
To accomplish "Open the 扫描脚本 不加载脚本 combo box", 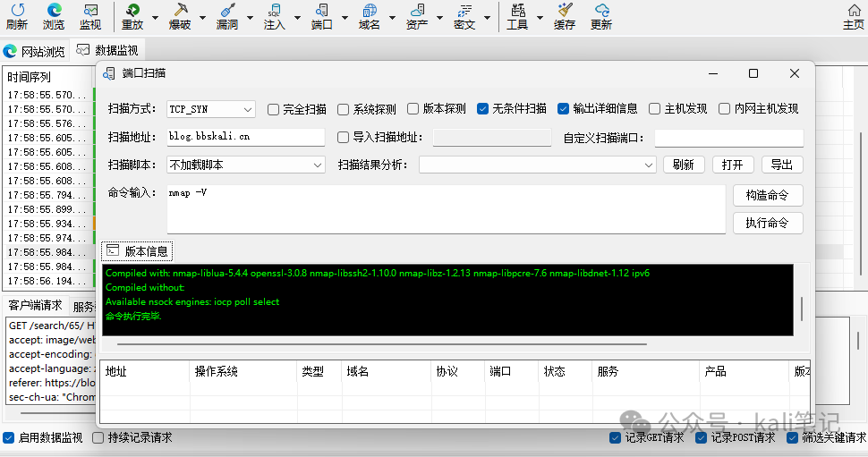I will [x=246, y=165].
